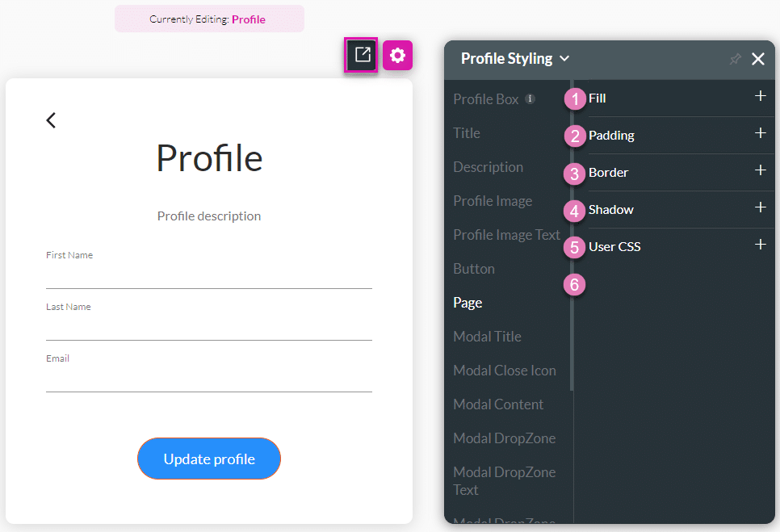Click the pink settings gear icon
Viewport: 780px width, 532px height.
click(397, 55)
